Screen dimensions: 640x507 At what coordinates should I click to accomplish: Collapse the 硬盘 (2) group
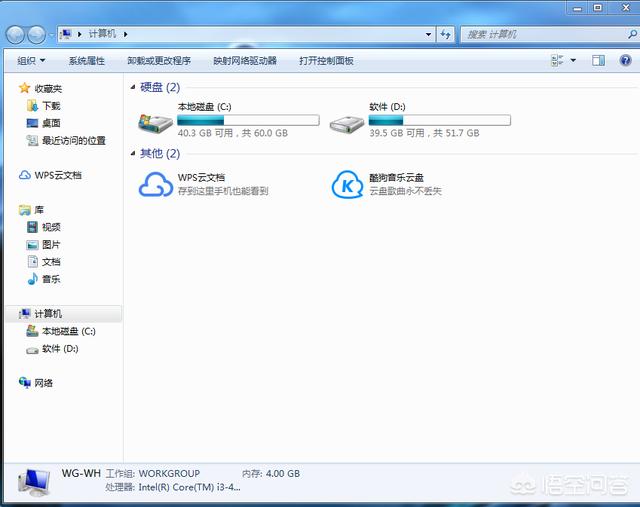(133, 87)
